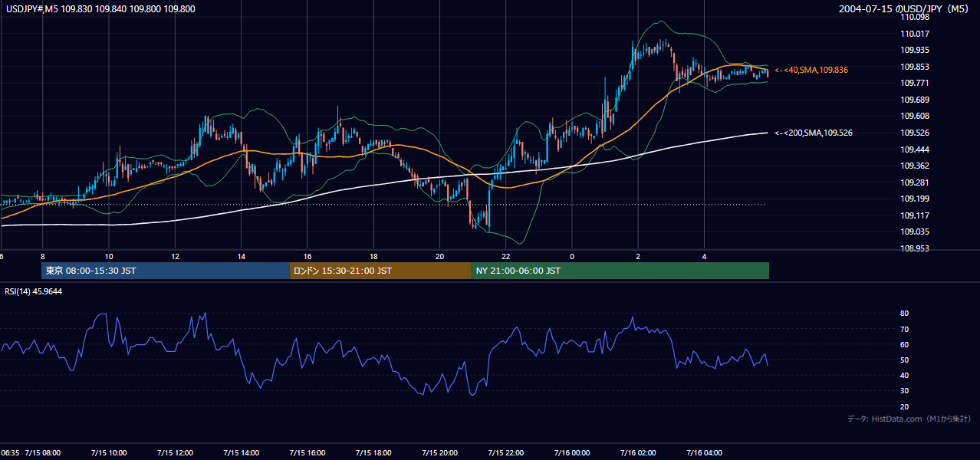Viewport: 980px width, 460px height.
Task: Click the 7/15 16:00 time axis label
Action: point(307,452)
